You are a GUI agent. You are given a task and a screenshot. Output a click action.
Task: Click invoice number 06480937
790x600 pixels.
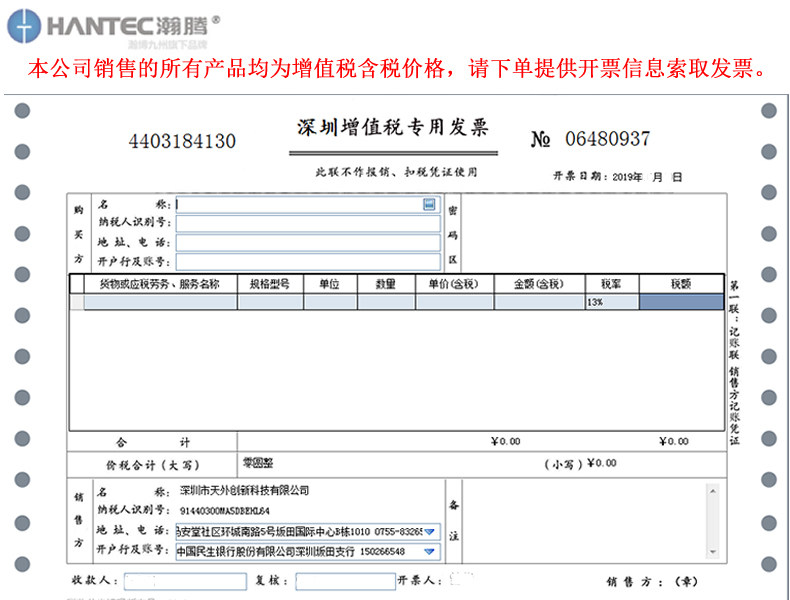coord(608,139)
